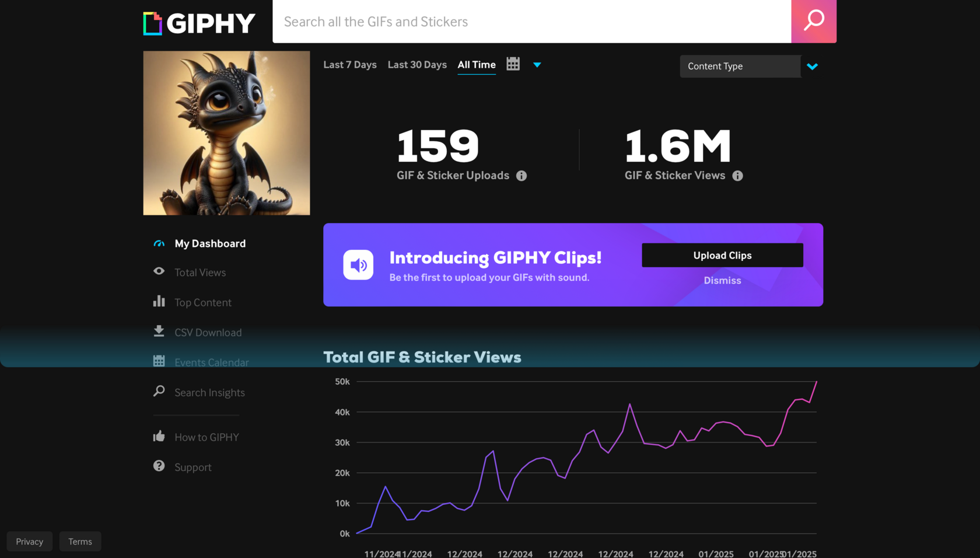Click the Events Calendar grid icon
This screenshot has height=558, width=980.
click(159, 361)
